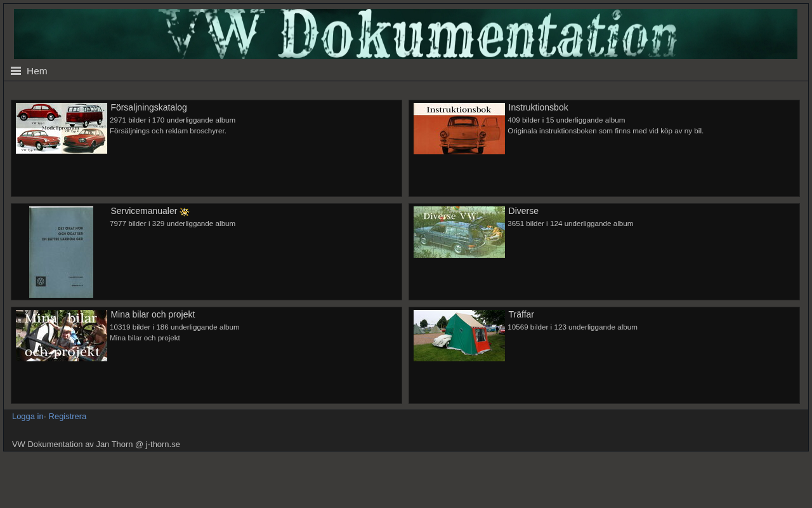Click the Diverse VW thumbnail

point(459,232)
